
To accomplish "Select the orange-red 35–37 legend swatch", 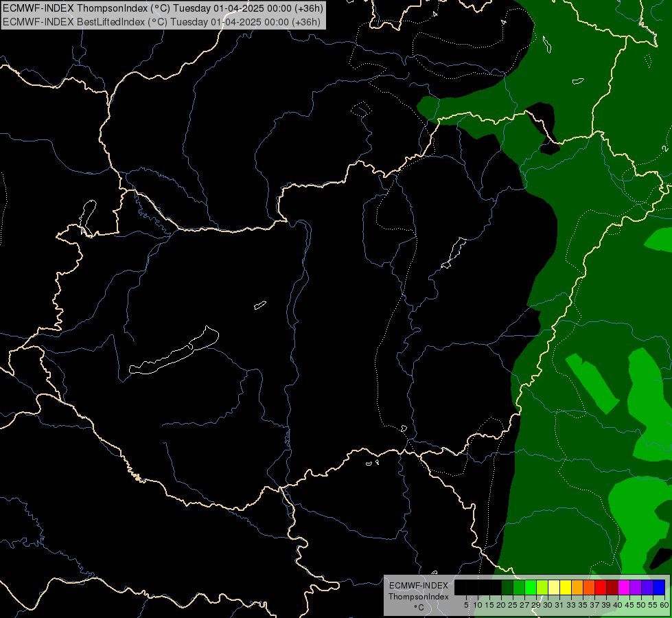I will point(589,588).
